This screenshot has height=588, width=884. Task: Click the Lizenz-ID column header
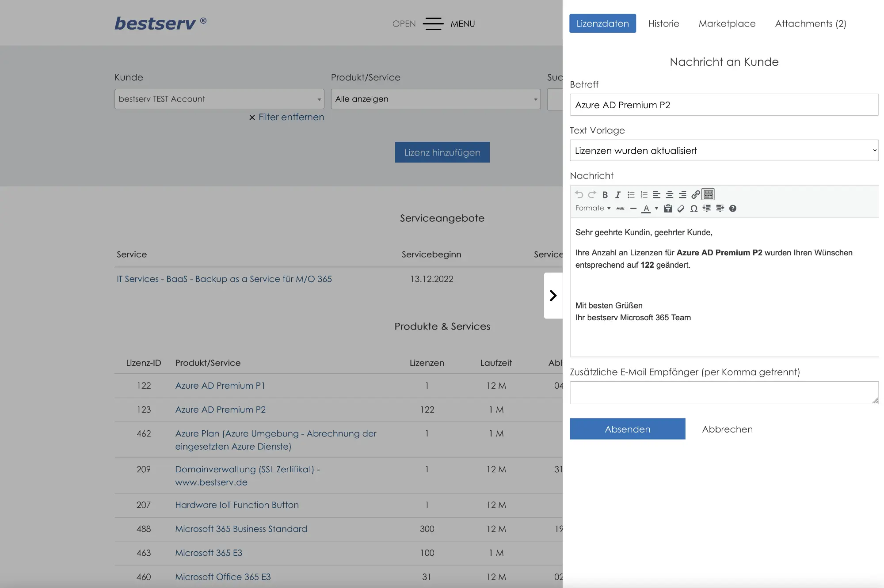[x=144, y=363]
